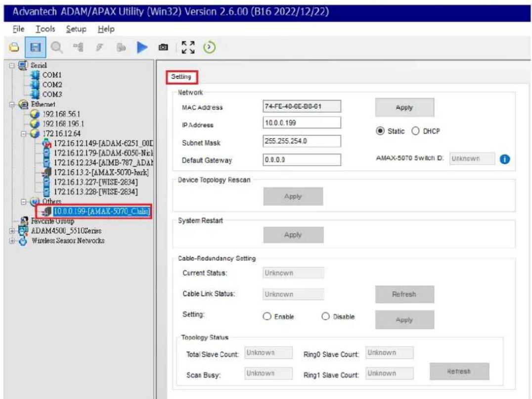Open the Tools menu

45,29
